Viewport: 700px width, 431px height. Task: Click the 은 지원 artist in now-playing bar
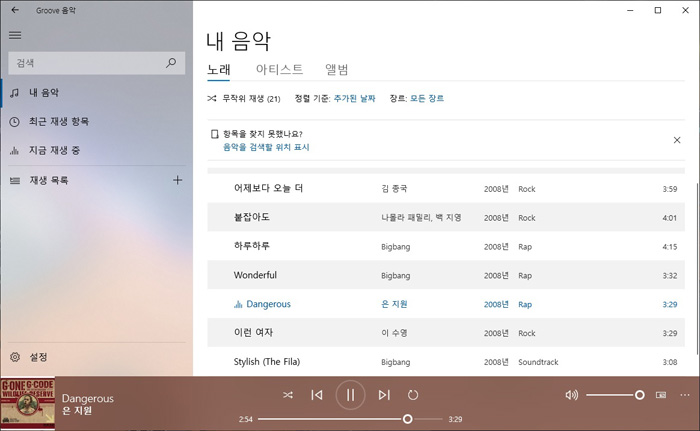coord(77,410)
